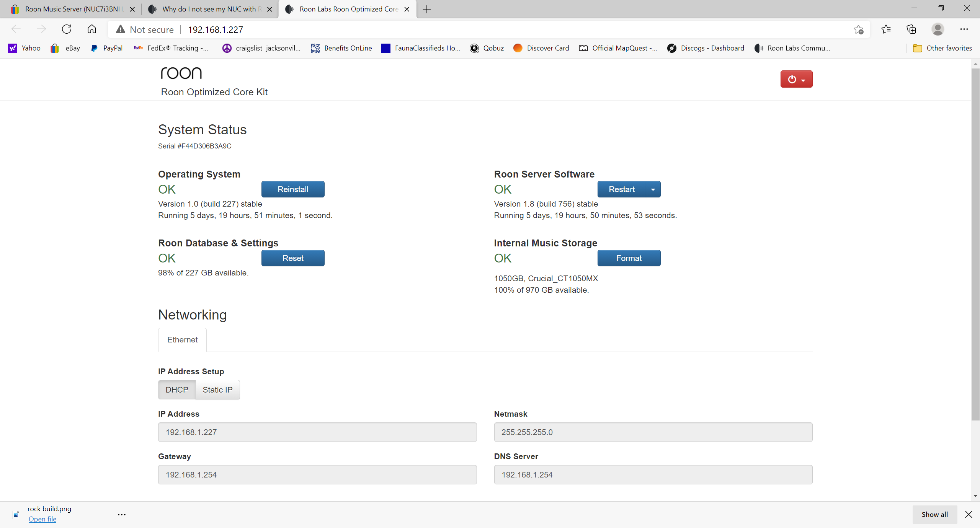
Task: Open the FaunaClassifieds bookmark
Action: 421,48
